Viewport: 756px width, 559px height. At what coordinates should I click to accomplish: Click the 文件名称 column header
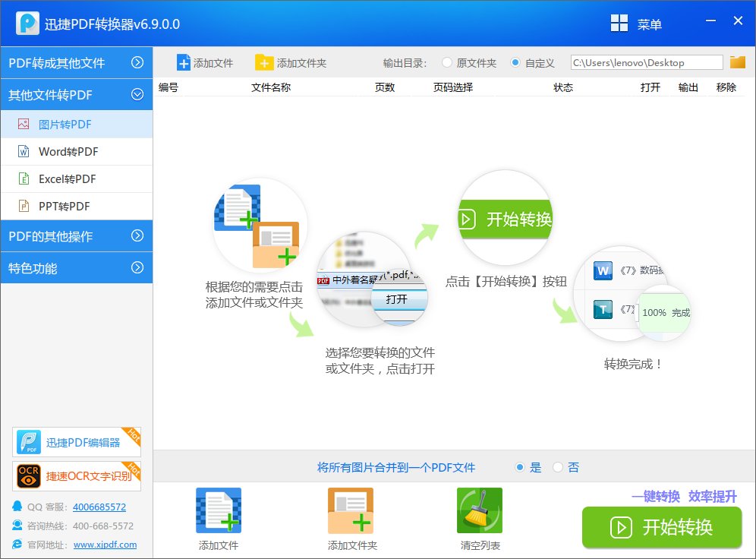point(271,87)
